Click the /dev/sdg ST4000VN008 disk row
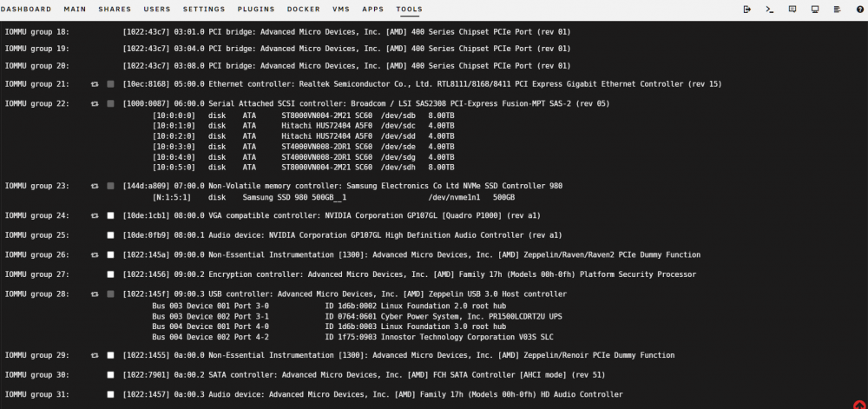The height and width of the screenshot is (409, 868). pos(303,157)
